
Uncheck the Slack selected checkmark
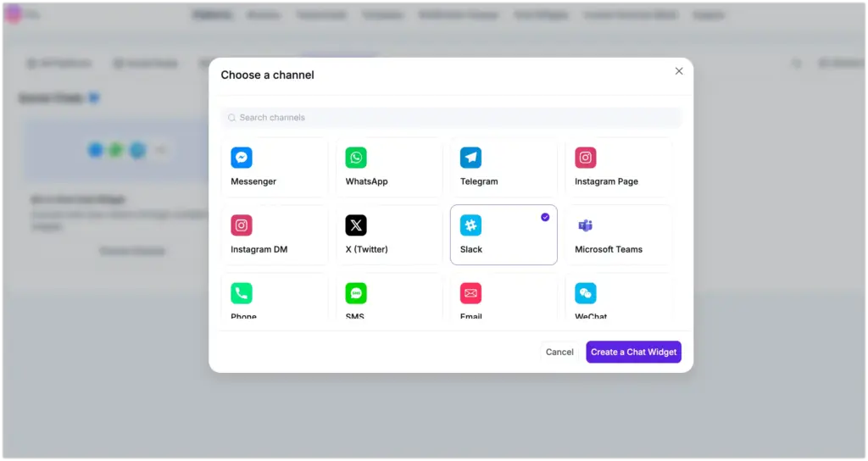(x=545, y=217)
